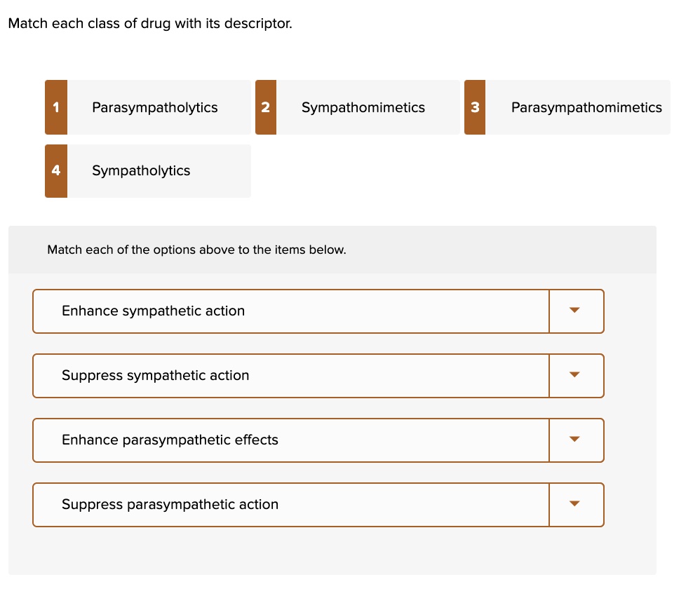This screenshot has width=700, height=610.
Task: Click the number 3 badge beside Parasympathomimetics
Action: [475, 107]
